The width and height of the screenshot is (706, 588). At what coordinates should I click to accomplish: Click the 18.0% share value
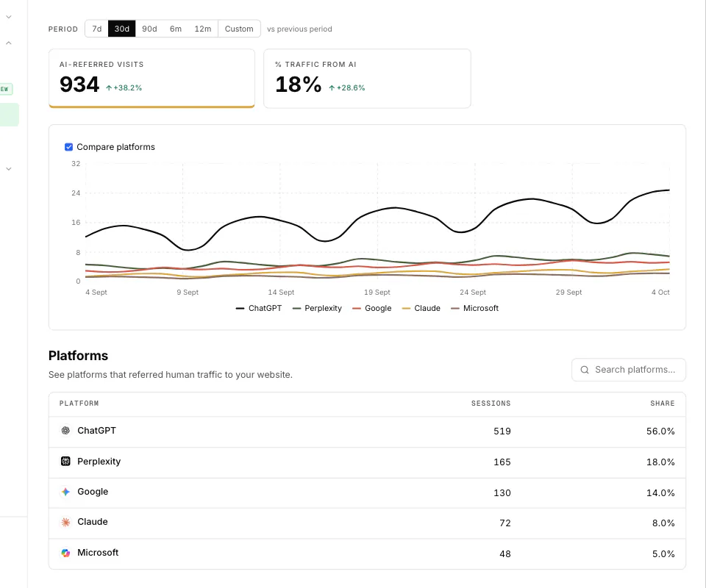(660, 462)
